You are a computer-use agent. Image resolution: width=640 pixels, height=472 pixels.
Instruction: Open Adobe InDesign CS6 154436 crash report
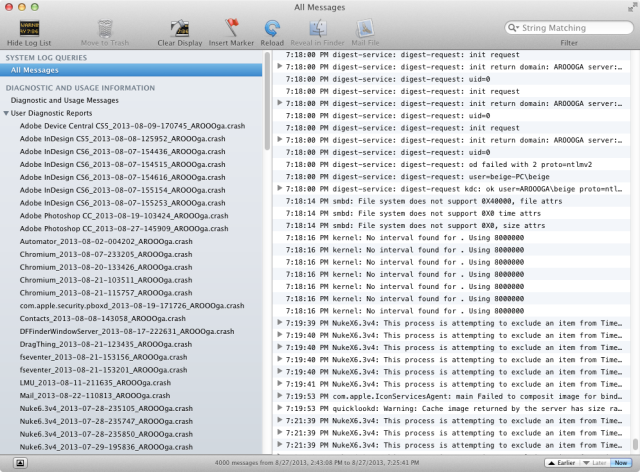point(122,151)
